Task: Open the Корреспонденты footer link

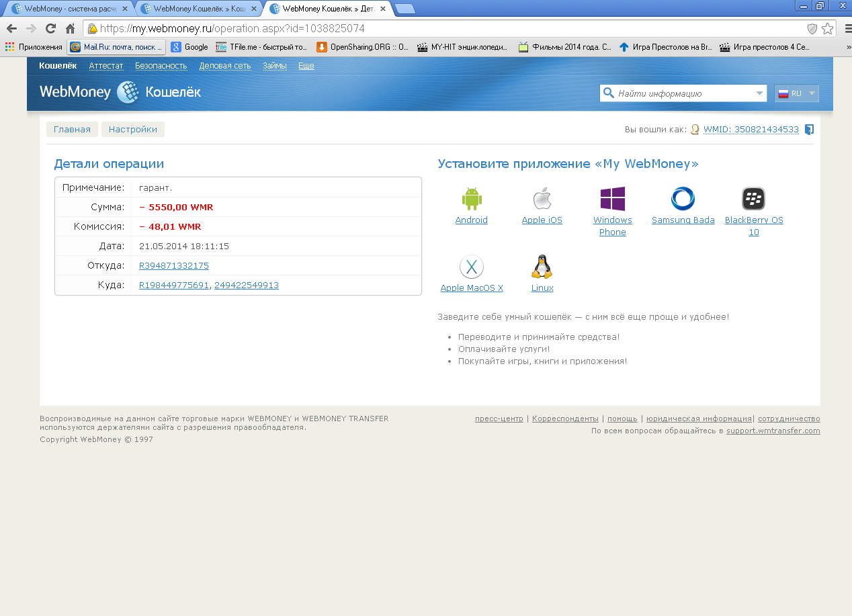Action: point(565,419)
